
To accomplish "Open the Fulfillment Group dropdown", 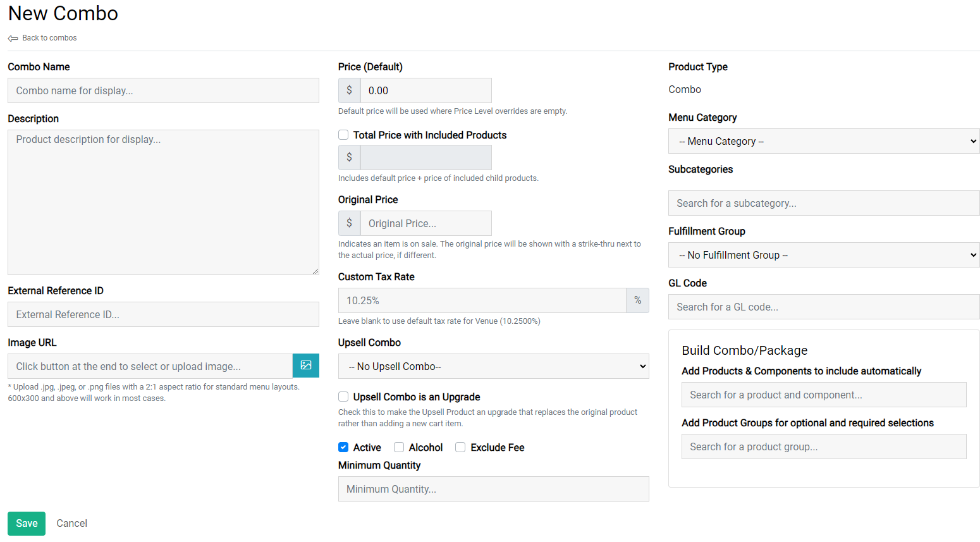I will pyautogui.click(x=823, y=255).
